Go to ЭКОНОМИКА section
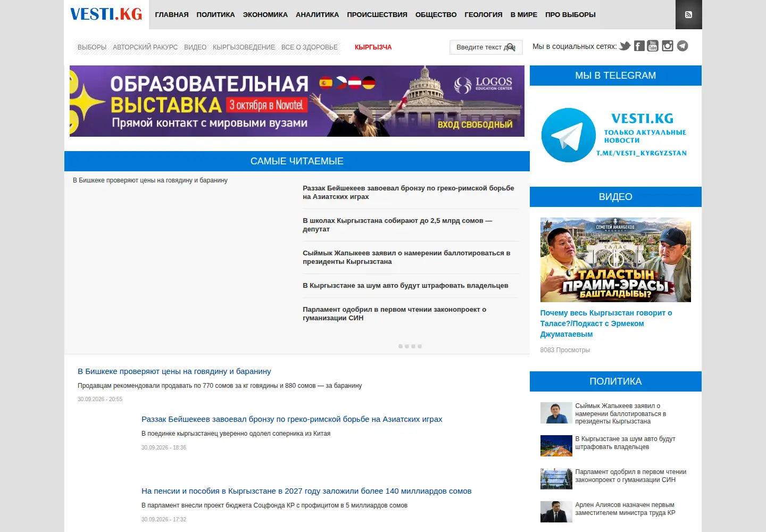The image size is (766, 532). click(265, 15)
